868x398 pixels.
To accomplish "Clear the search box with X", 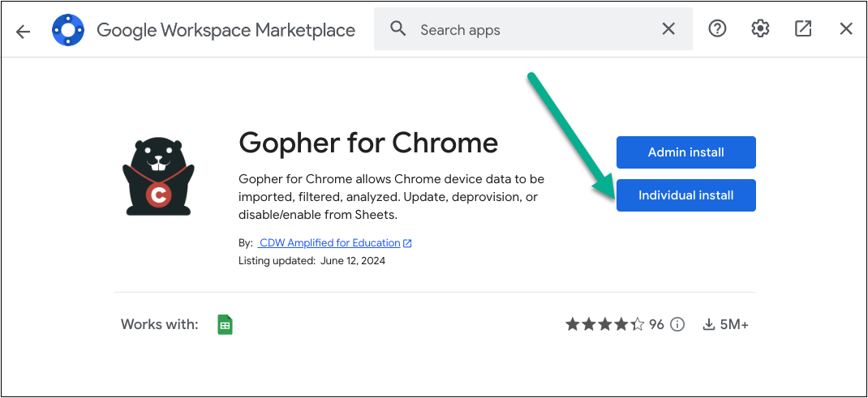I will (x=668, y=28).
